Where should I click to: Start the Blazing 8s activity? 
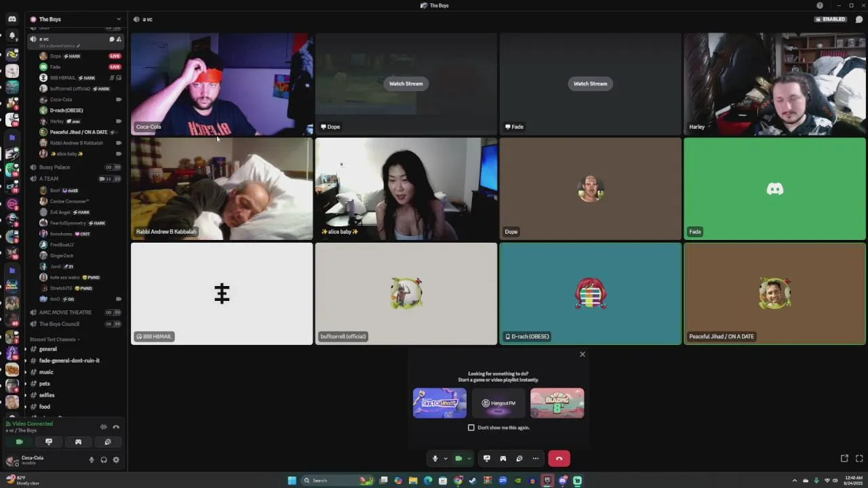(557, 403)
